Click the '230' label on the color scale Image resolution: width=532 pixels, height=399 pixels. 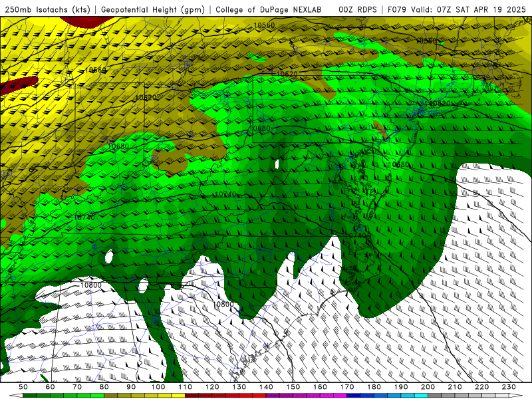tap(509, 387)
